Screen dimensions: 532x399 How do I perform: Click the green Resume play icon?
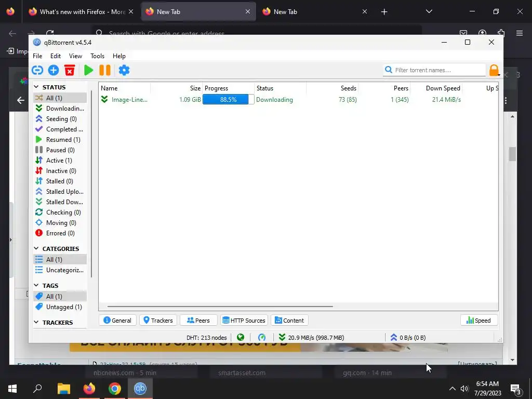(88, 70)
